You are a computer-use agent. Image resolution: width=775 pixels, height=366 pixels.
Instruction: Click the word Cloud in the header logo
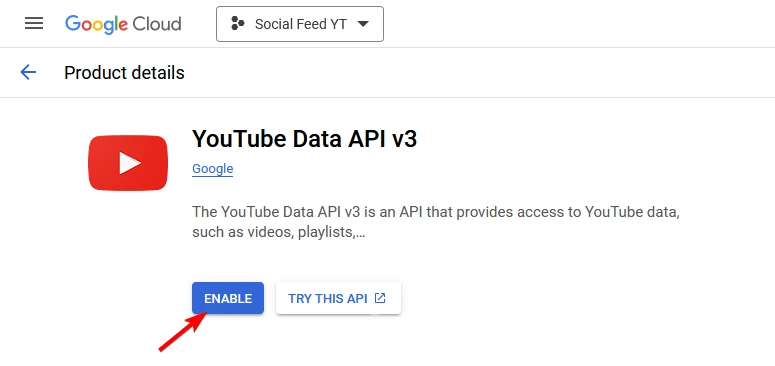point(157,24)
